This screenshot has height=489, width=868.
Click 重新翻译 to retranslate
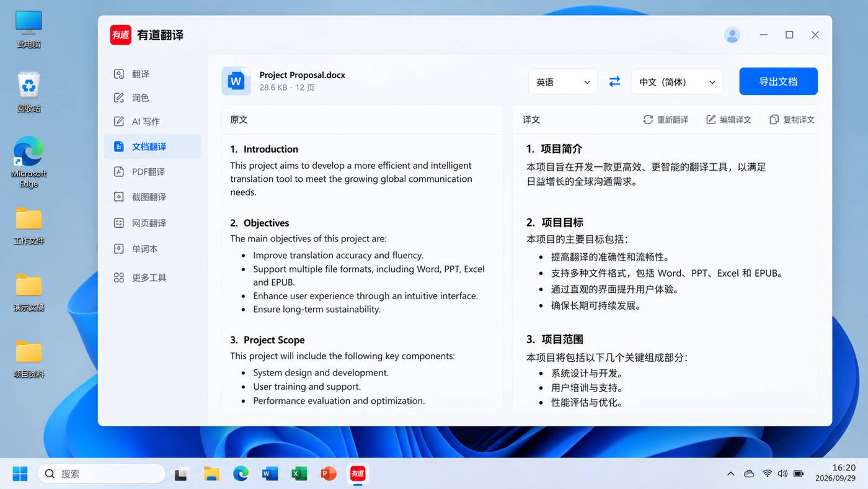coord(666,119)
